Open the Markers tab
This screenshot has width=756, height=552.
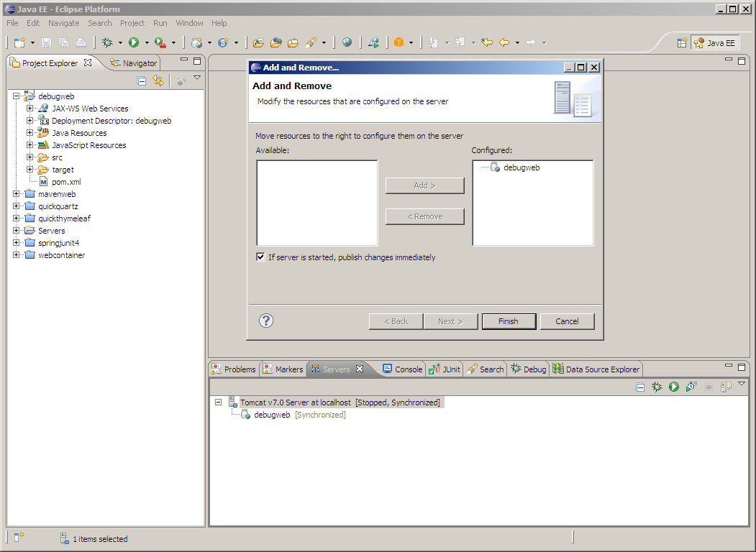[283, 369]
